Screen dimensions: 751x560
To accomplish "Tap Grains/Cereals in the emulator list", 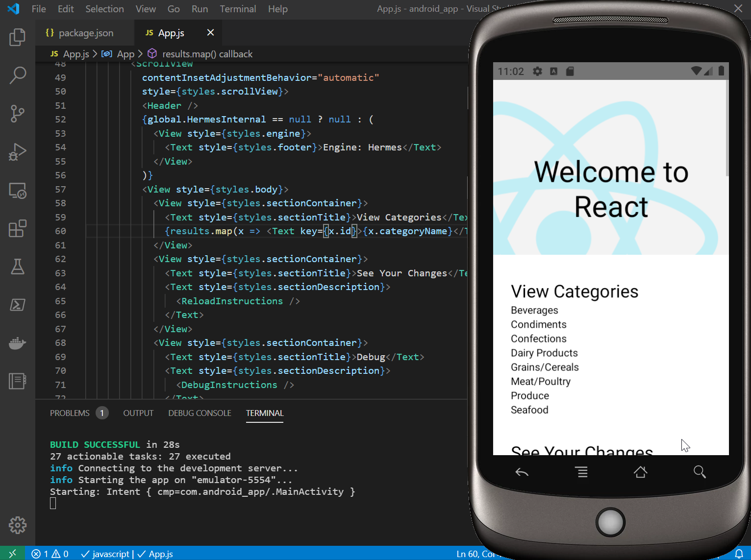I will 545,367.
